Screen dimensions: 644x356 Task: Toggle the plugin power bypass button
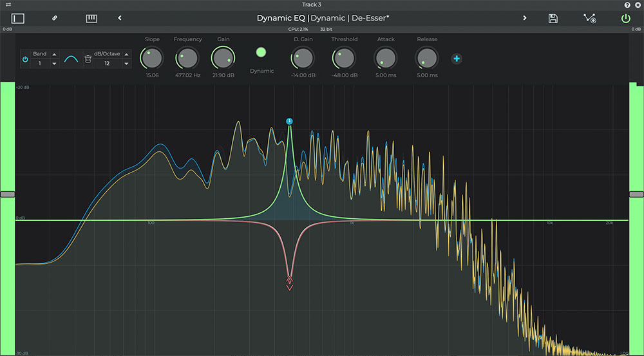(625, 19)
